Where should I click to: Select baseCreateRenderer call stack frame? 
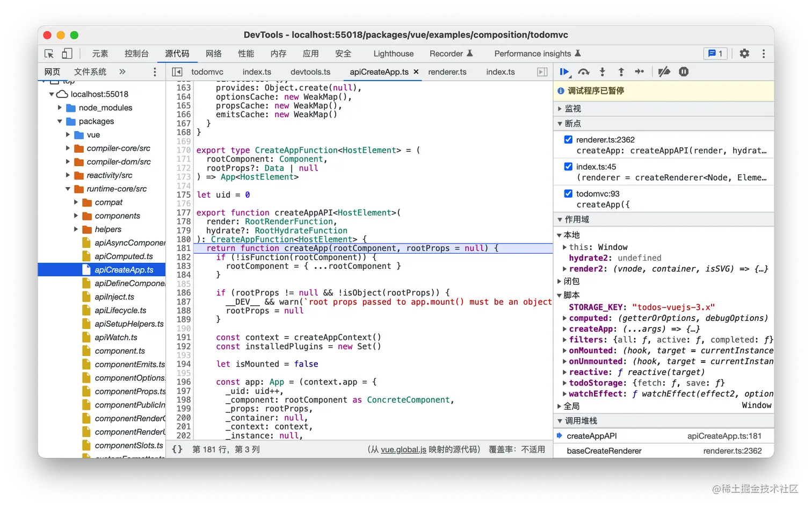coord(663,451)
